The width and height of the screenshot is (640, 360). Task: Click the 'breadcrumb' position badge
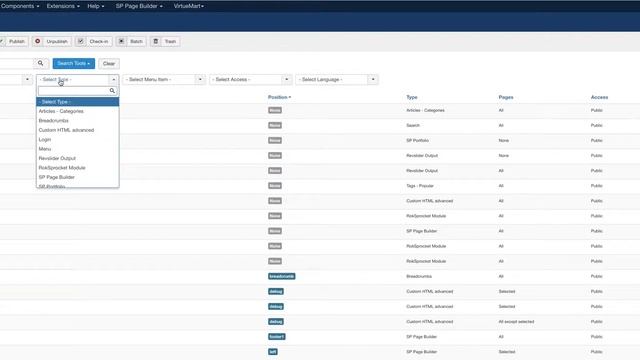(x=282, y=276)
